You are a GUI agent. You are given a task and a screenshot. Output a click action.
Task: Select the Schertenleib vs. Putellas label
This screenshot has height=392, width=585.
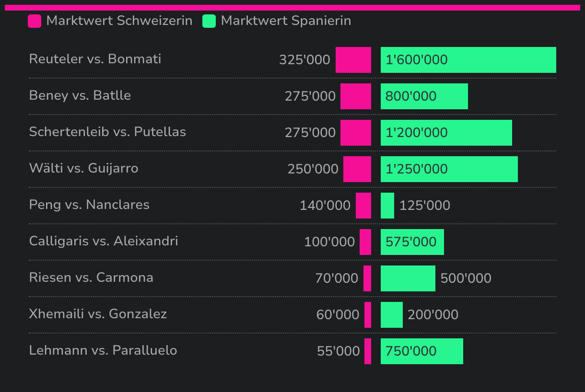[107, 132]
